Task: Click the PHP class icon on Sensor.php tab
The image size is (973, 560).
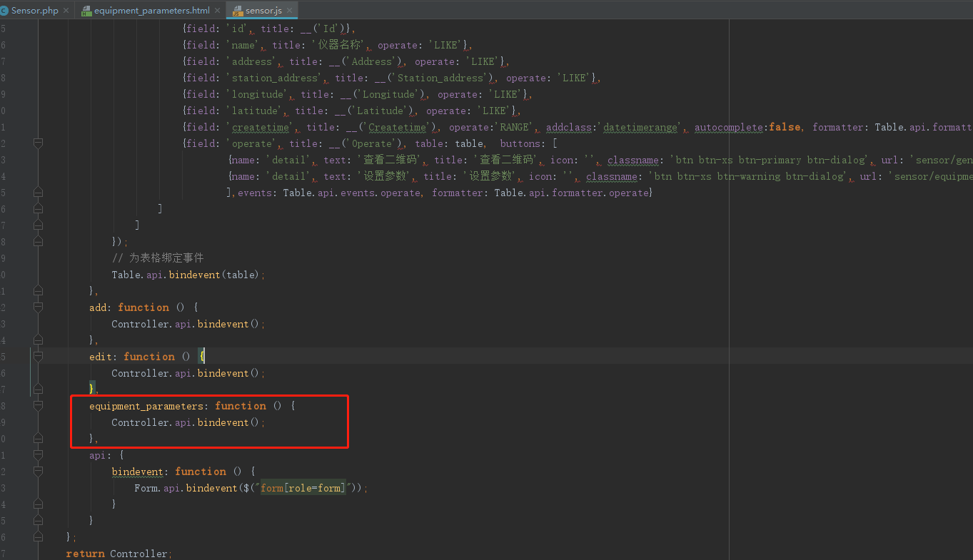Action: tap(4, 11)
